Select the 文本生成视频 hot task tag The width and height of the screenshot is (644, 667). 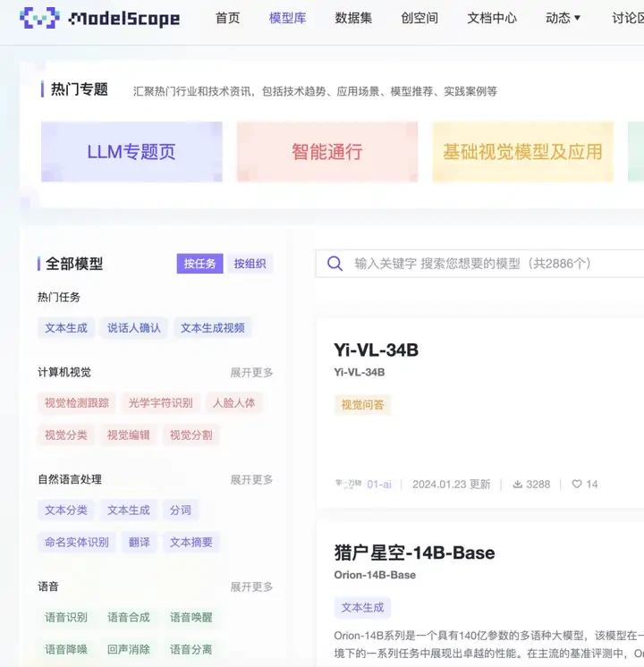[x=213, y=328]
